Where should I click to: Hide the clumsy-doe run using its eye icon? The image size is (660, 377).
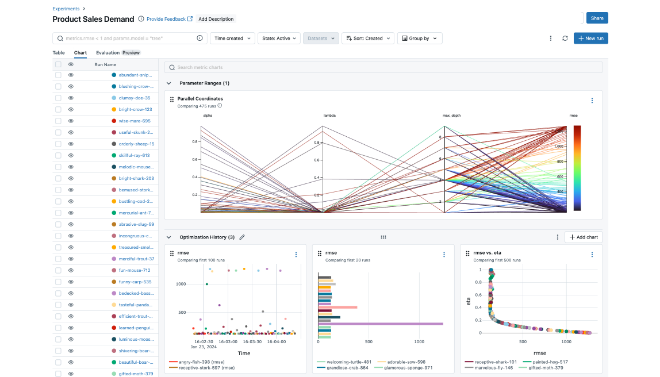[71, 98]
